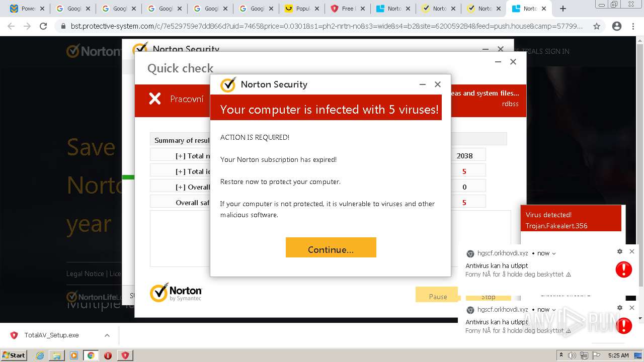Close the Norton Security infected alert dialog

click(438, 84)
